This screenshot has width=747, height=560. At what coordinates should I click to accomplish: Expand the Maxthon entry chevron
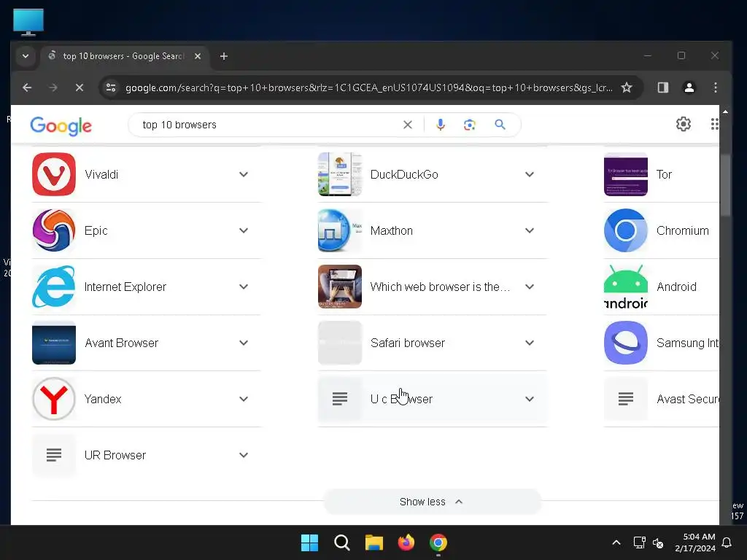point(530,230)
